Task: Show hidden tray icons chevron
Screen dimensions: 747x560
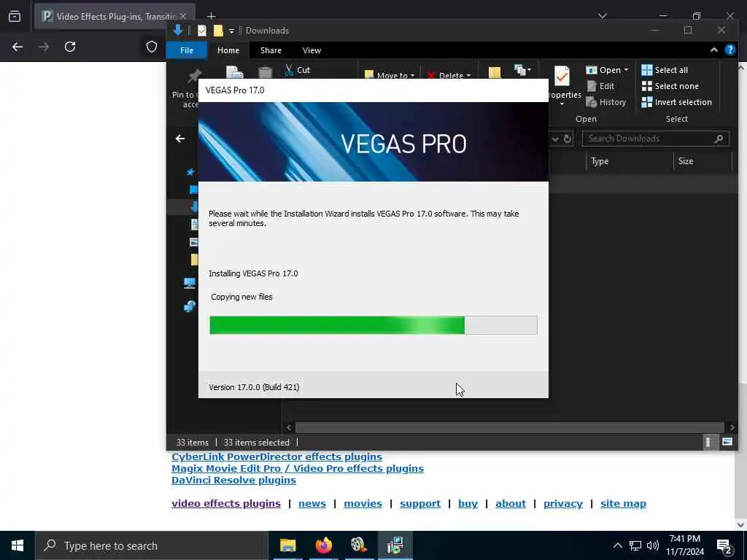Action: 617,545
